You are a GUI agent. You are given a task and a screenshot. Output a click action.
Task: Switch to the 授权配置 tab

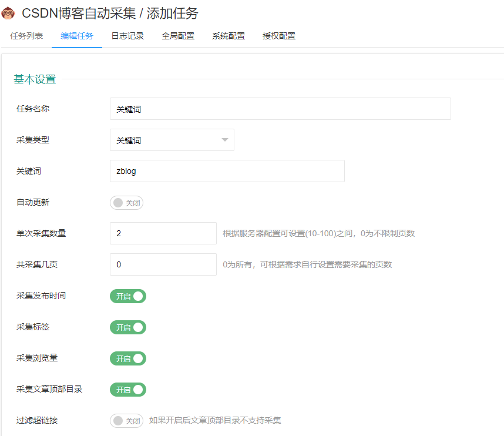point(278,36)
